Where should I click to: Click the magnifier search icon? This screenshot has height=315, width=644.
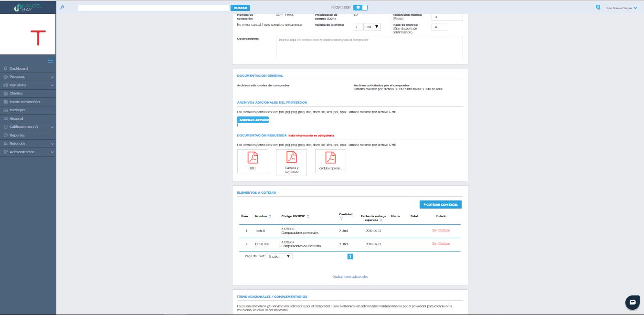(62, 7)
